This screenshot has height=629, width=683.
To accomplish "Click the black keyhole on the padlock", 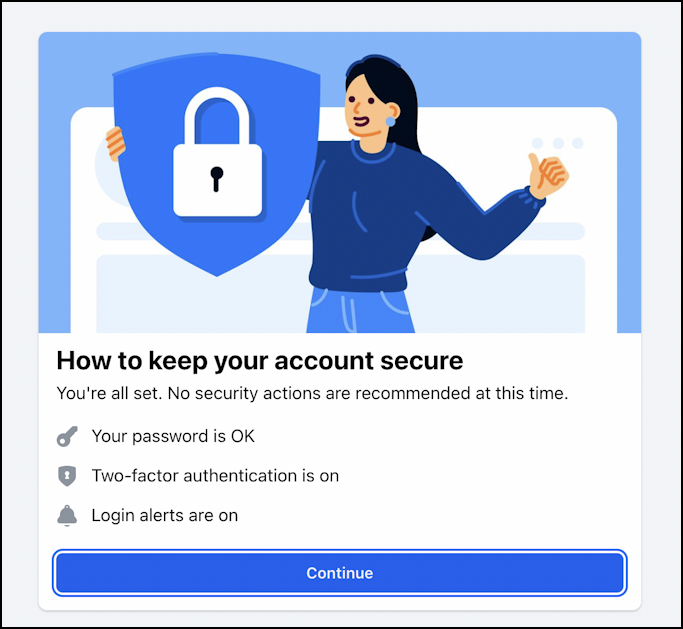I will click(216, 179).
